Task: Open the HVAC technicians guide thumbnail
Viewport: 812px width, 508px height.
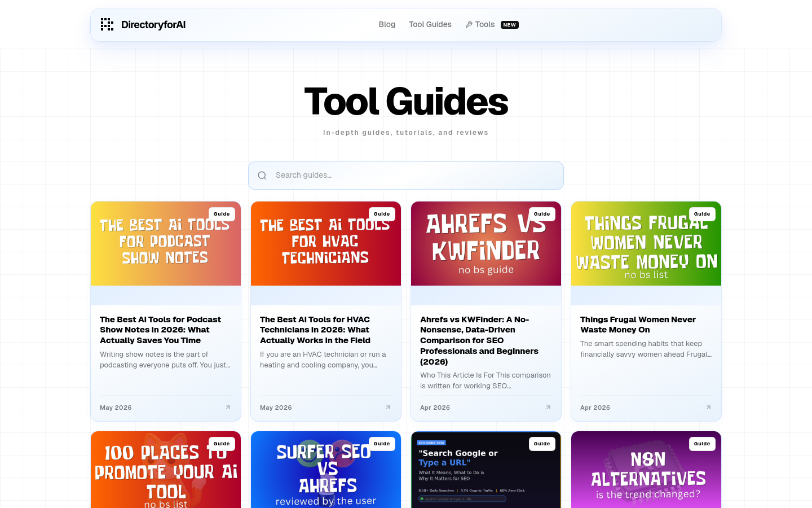Action: point(326,244)
